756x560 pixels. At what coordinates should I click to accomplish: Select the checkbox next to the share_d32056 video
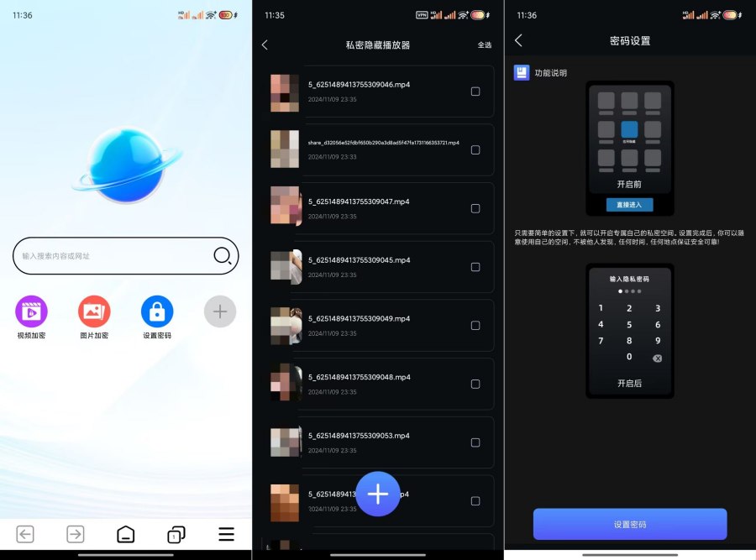point(477,151)
